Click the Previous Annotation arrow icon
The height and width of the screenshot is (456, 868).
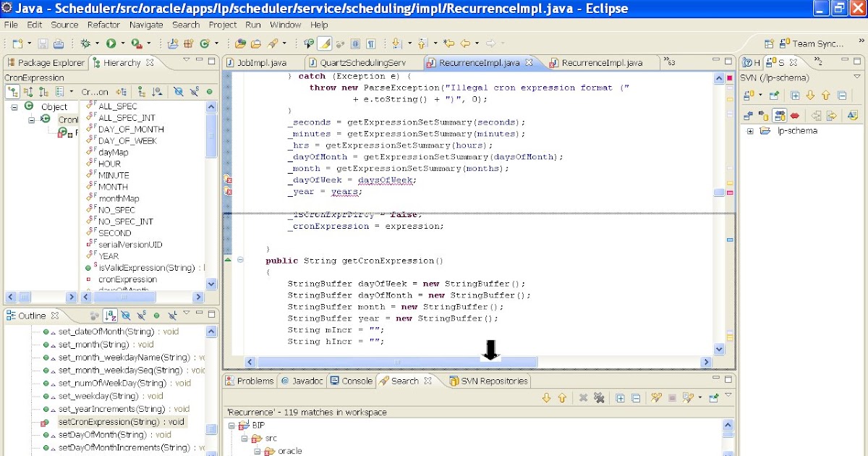422,44
